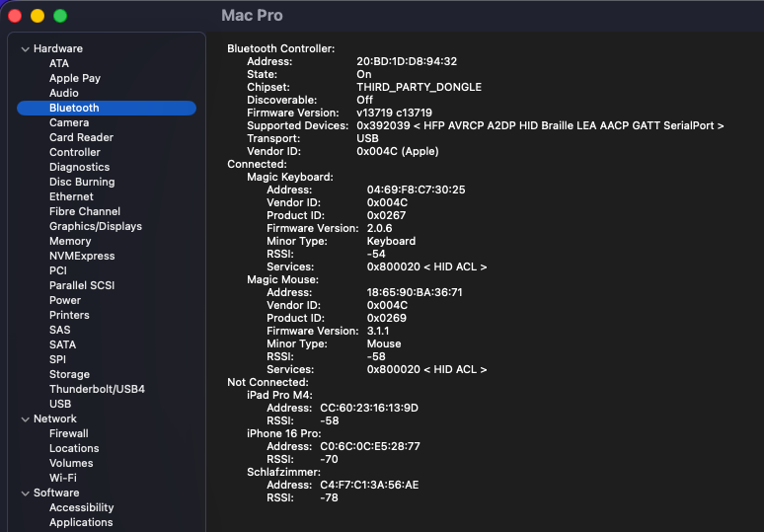The image size is (764, 532).
Task: Open Camera hardware info
Action: (69, 122)
